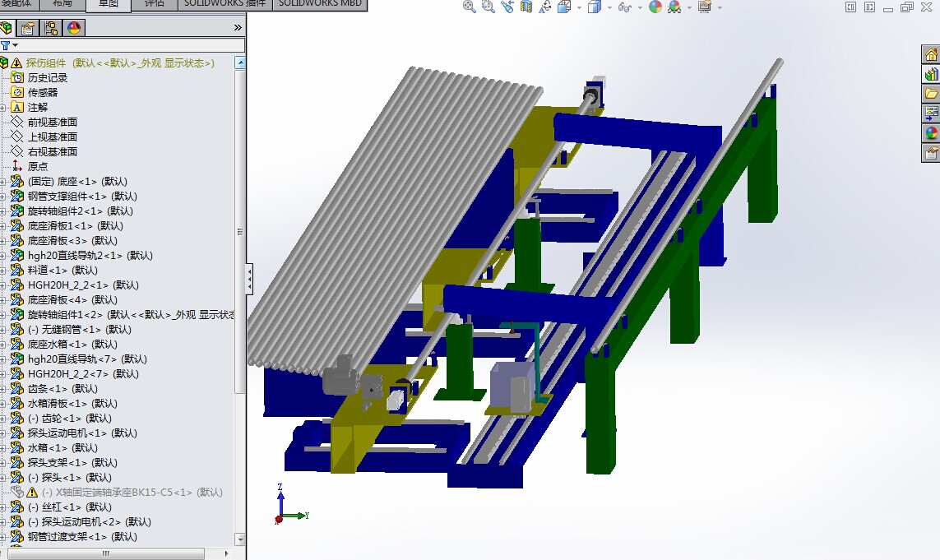940x560 pixels.
Task: Select 上视基准面 plane in the tree
Action: click(52, 137)
